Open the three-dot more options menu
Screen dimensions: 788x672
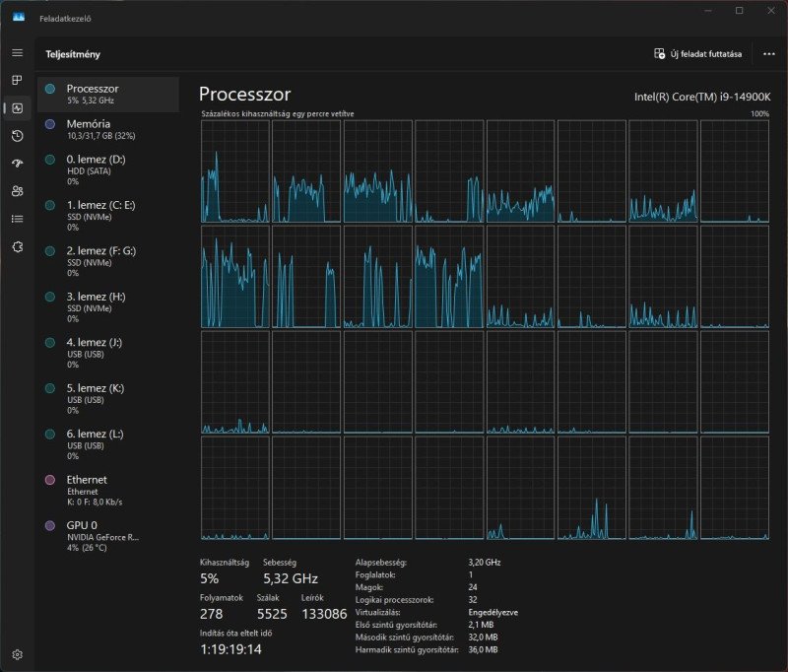pos(769,54)
